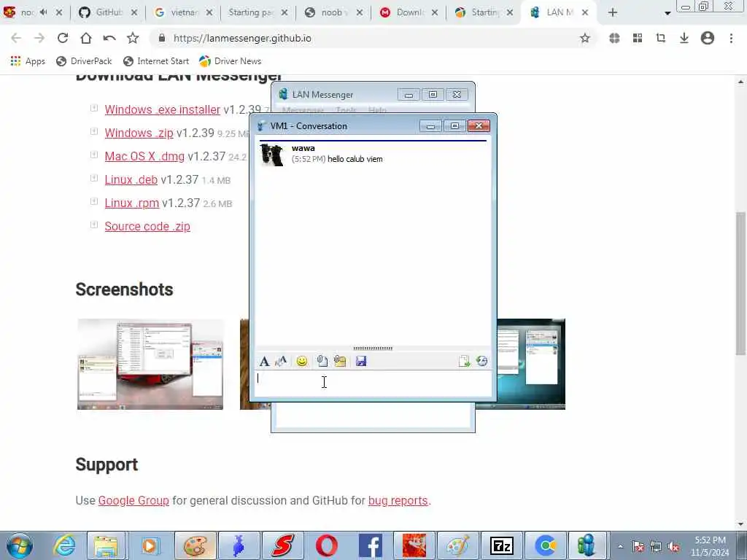Screen dimensions: 747x560
Task: Click the address bar with lanmessenger.github.io
Action: pos(371,38)
